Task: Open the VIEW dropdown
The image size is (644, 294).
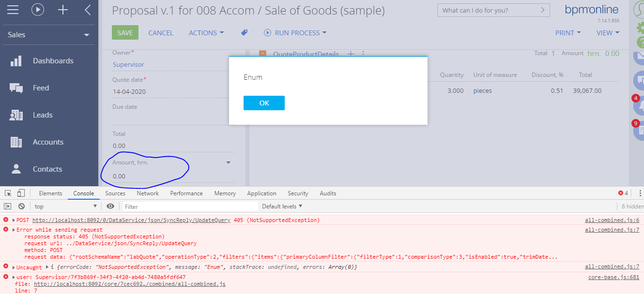Action: (608, 33)
